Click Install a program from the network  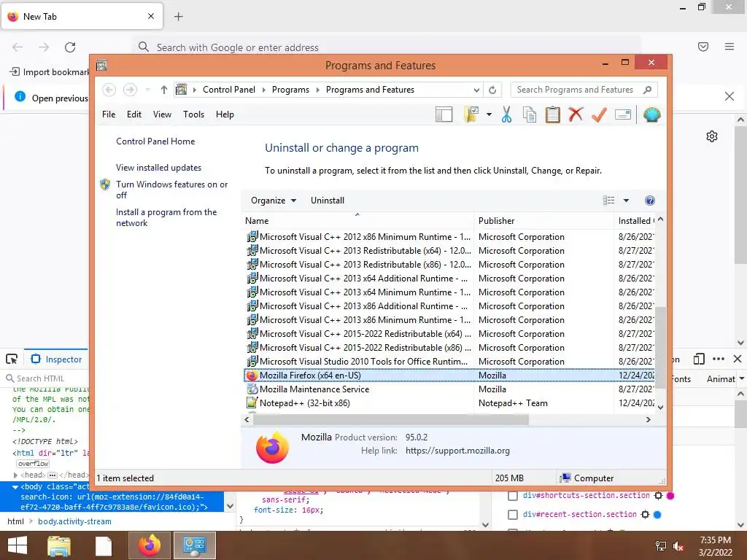click(x=166, y=217)
